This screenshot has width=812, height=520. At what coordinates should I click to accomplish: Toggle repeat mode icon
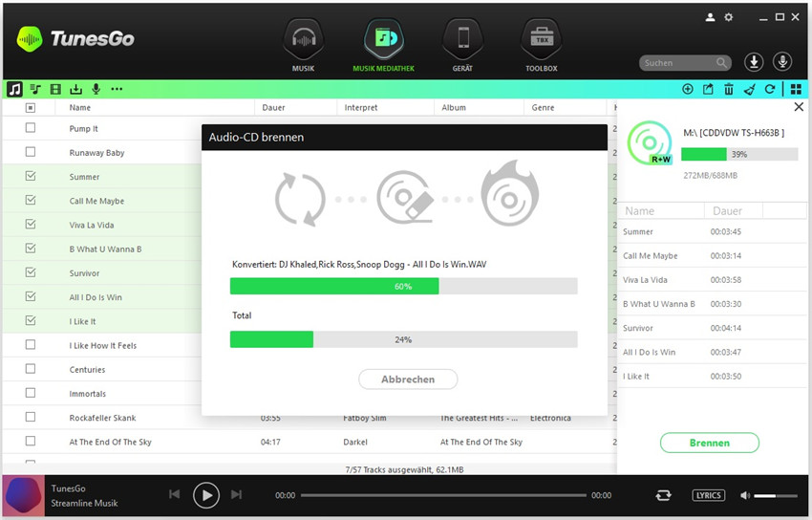663,495
